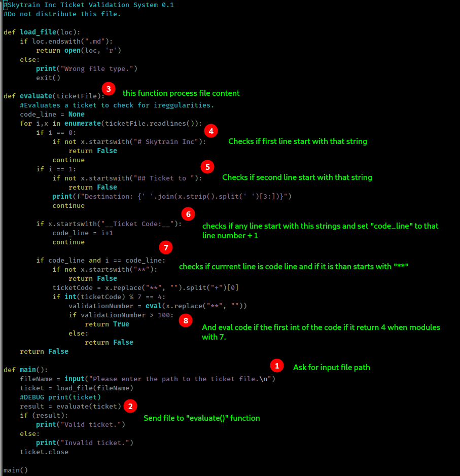The width and height of the screenshot is (460, 476).
Task: Click the eval(x.replace(...)) validationNumber line
Action: pos(158,306)
